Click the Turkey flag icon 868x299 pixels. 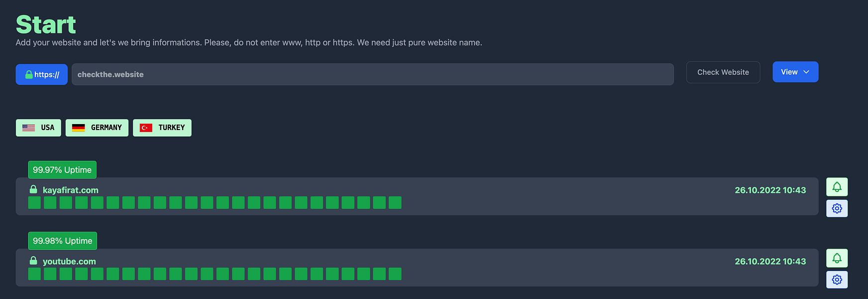pos(146,128)
